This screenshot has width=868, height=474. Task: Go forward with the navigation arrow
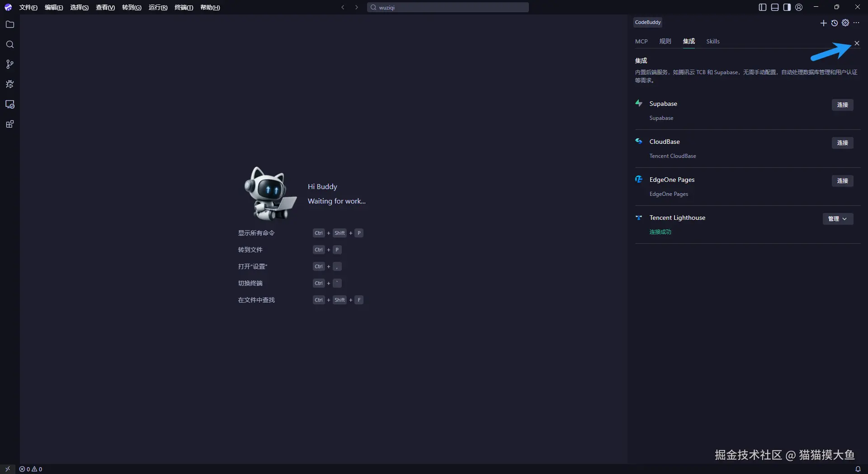click(x=357, y=7)
